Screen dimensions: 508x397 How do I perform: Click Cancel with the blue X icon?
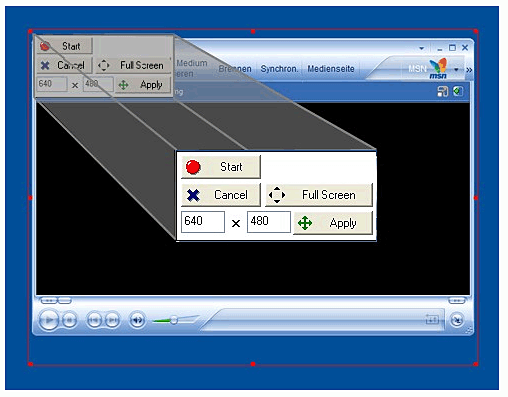pyautogui.click(x=221, y=195)
